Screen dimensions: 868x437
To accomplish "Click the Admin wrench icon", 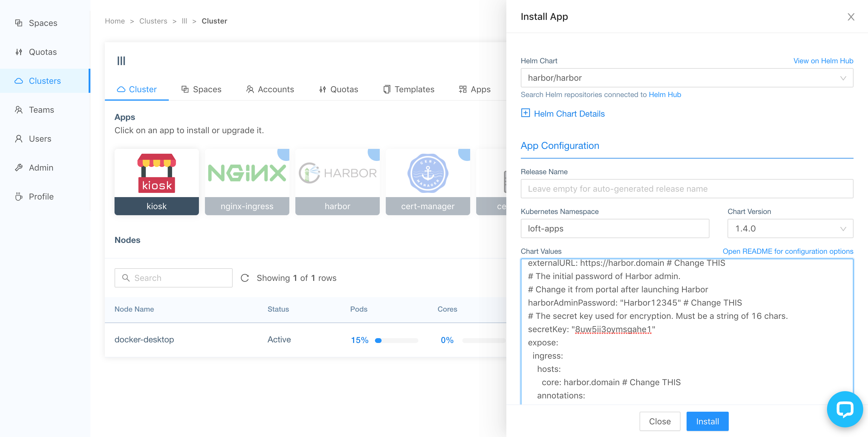I will (x=19, y=168).
